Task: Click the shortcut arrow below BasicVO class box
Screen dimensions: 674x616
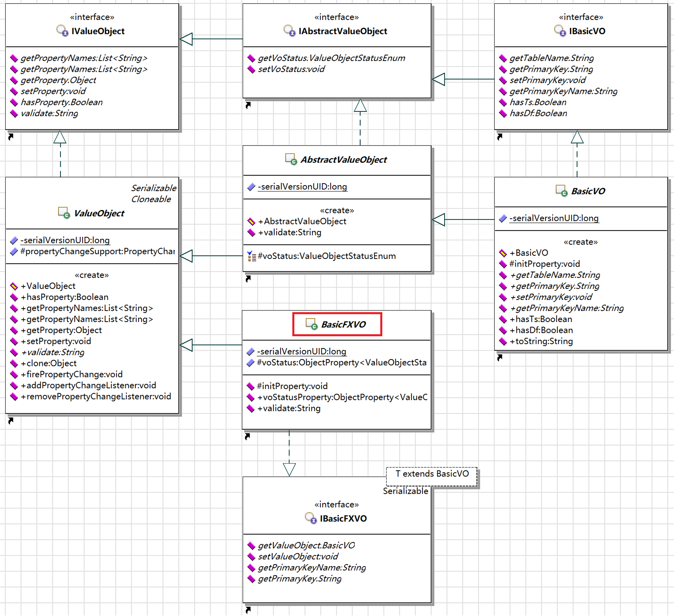Action: tap(499, 358)
